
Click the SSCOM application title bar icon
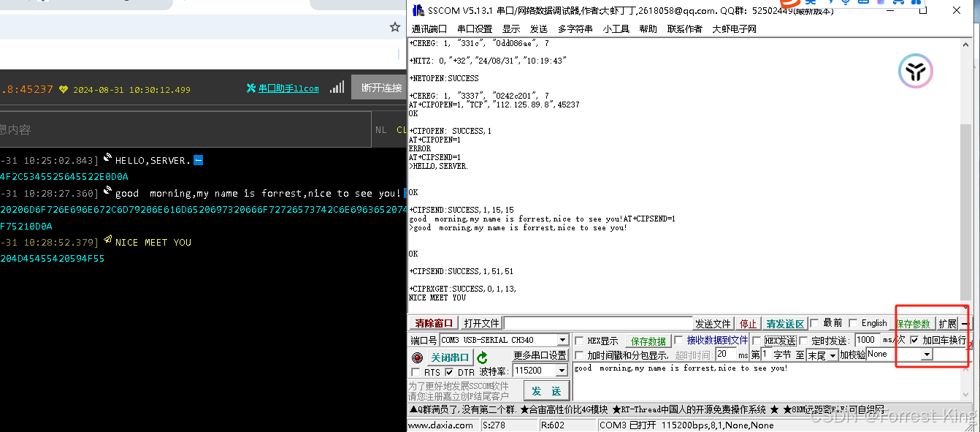418,10
